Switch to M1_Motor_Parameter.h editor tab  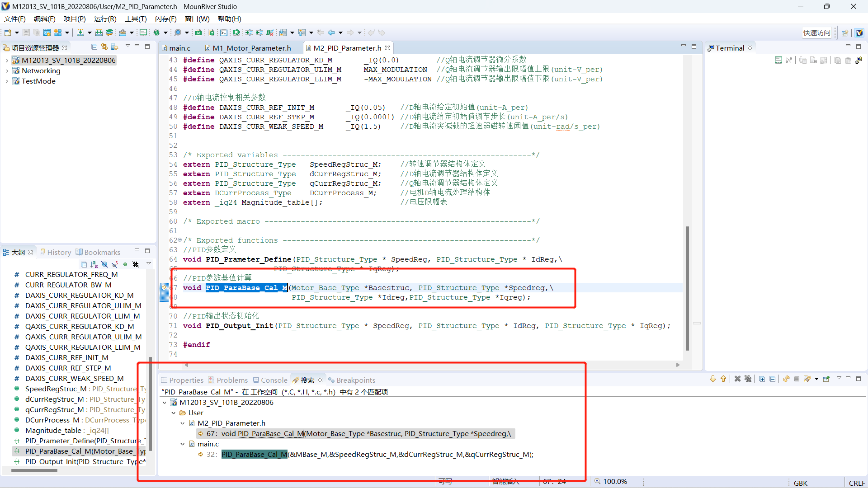(248, 48)
